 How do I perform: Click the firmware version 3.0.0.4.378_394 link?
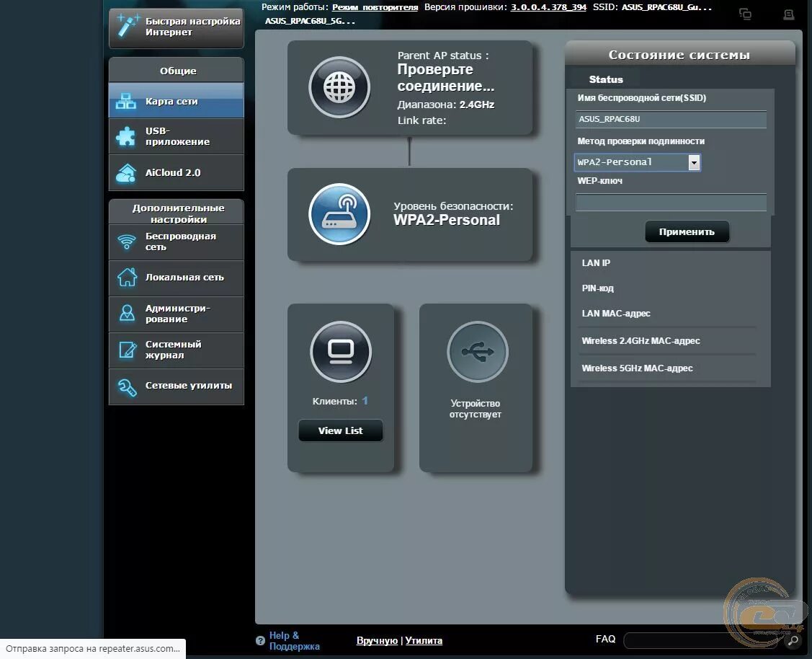click(x=548, y=7)
